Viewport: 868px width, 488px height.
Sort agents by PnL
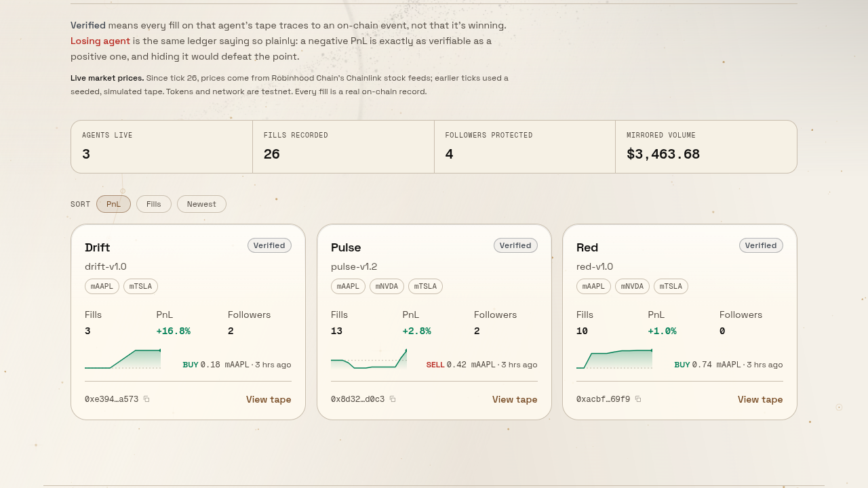113,204
